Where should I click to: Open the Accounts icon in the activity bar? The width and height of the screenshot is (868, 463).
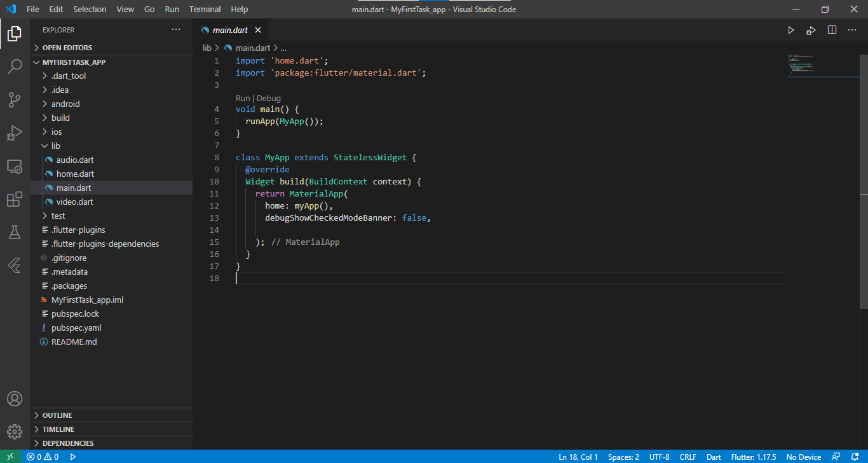15,399
